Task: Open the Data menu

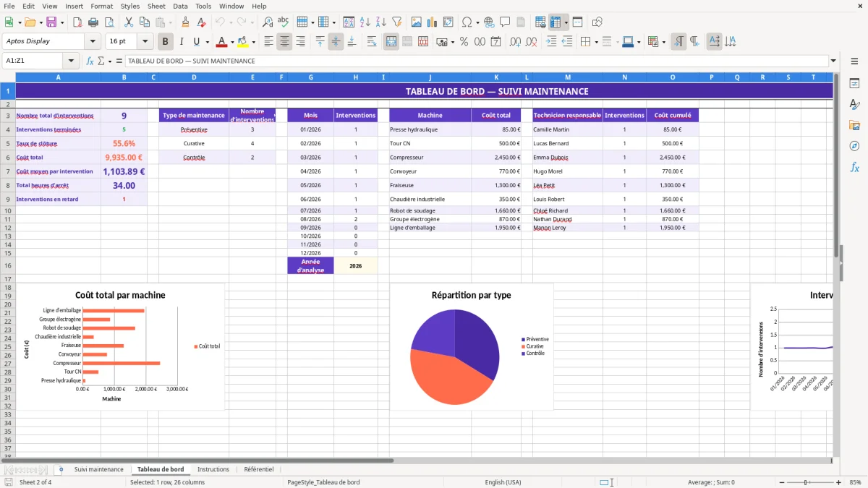Action: pos(180,6)
